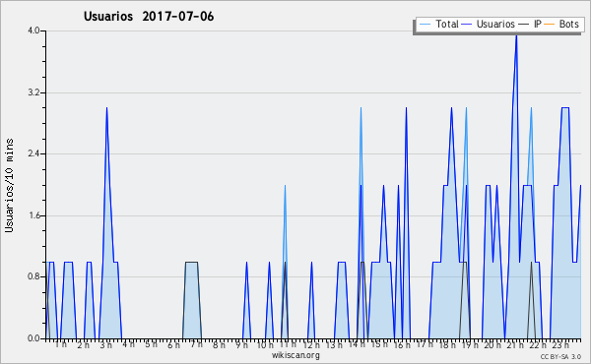Click the wikiscan.org label below chart
The image size is (591, 364).
(295, 355)
